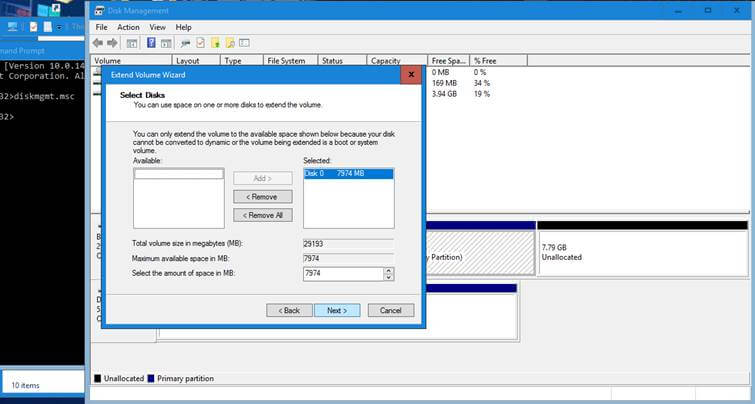Screen dimensions: 755x404
Task: Click the Forward arrow toolbar icon
Action: (x=114, y=43)
